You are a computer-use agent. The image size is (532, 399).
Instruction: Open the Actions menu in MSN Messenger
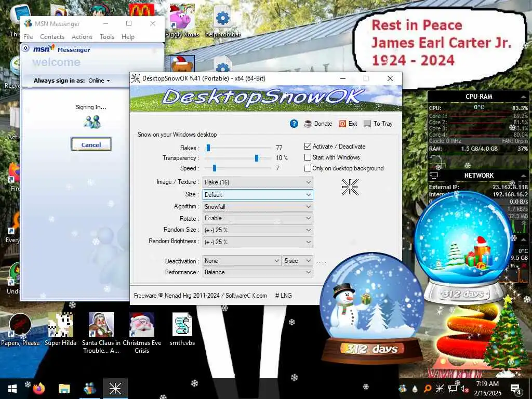[82, 37]
